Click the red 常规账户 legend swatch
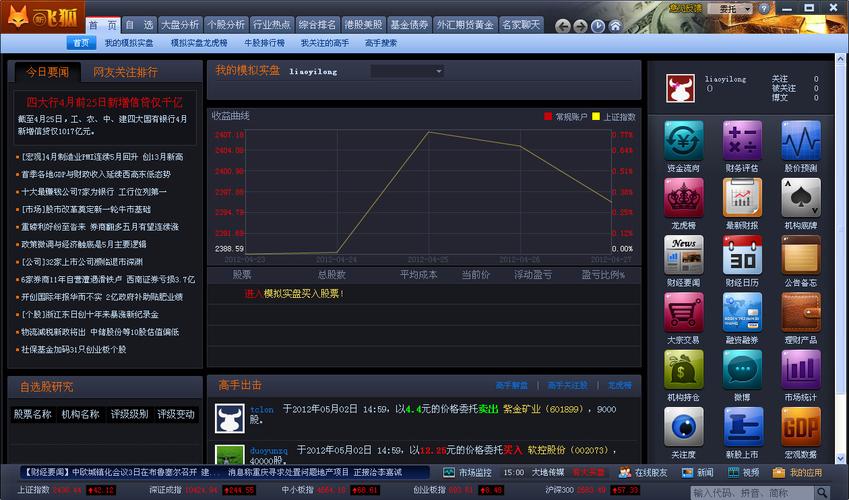This screenshot has width=849, height=500. click(548, 116)
